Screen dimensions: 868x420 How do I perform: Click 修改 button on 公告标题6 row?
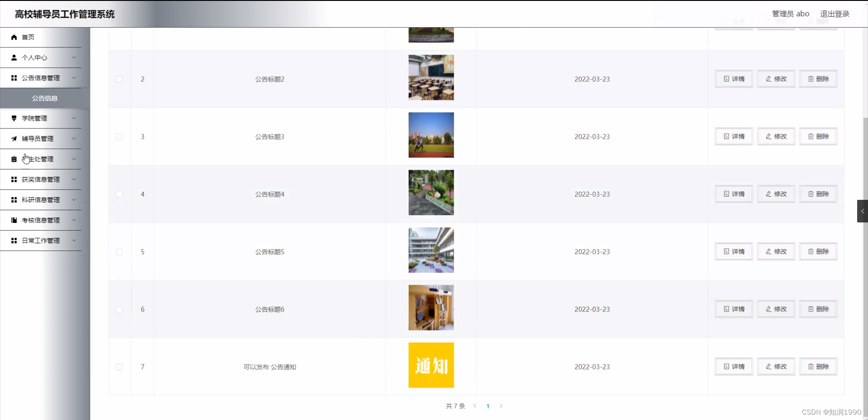(776, 309)
